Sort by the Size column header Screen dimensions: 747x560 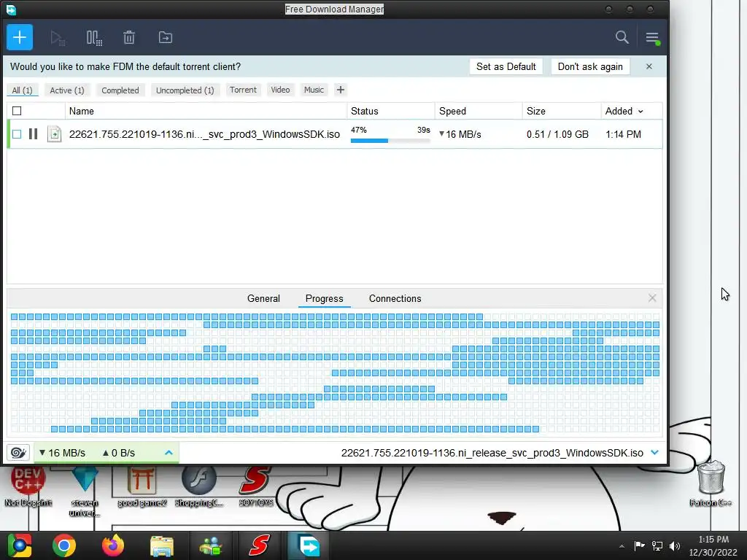pyautogui.click(x=562, y=111)
